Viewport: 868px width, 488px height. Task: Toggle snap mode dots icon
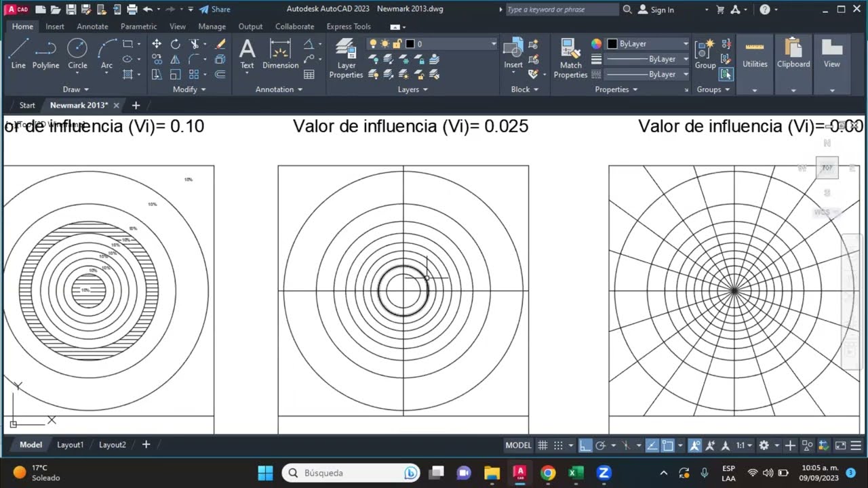click(x=558, y=445)
